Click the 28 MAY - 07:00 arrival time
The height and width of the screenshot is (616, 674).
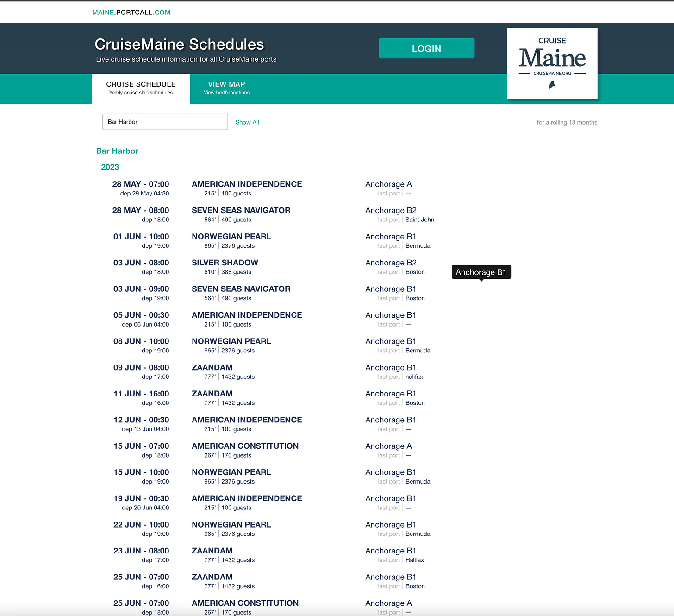pyautogui.click(x=141, y=184)
